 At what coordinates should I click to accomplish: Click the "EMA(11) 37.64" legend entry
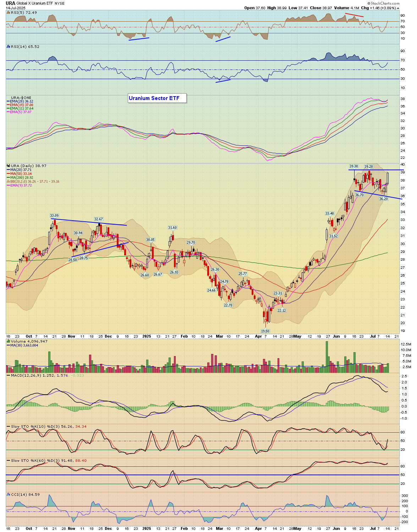coord(22,109)
